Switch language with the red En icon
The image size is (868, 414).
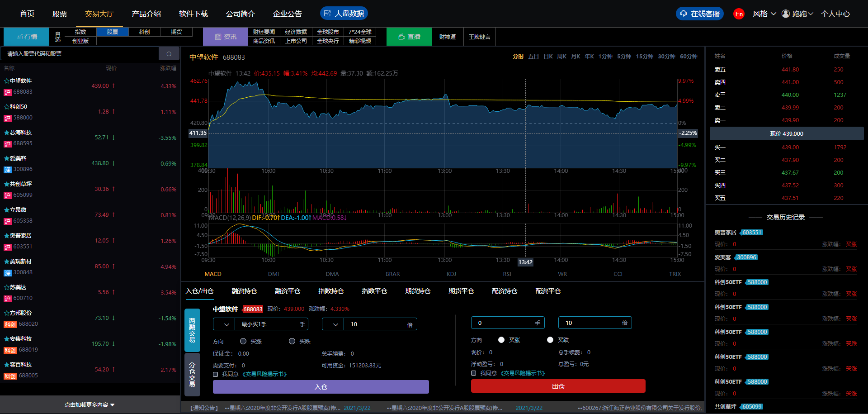click(x=739, y=14)
